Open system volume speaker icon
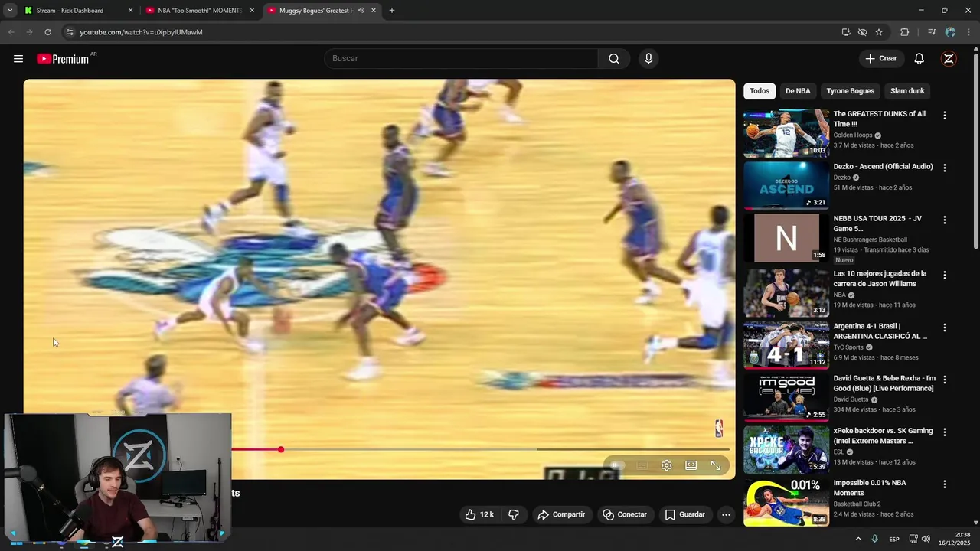 tap(926, 540)
